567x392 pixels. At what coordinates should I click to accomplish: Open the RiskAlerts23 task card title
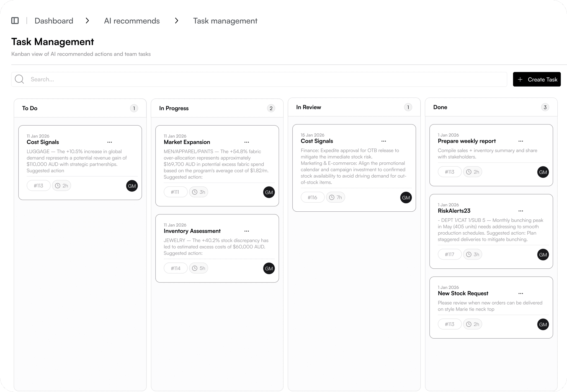pos(454,211)
